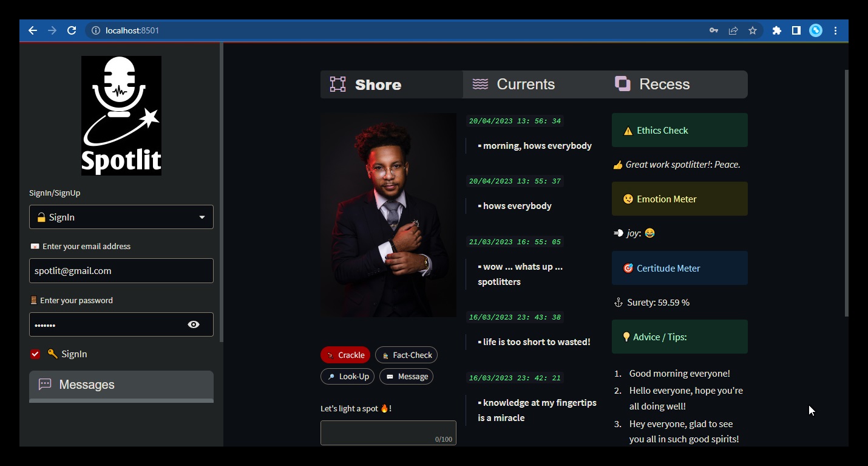Click the password manager key icon
Image resolution: width=868 pixels, height=466 pixels.
click(x=714, y=30)
